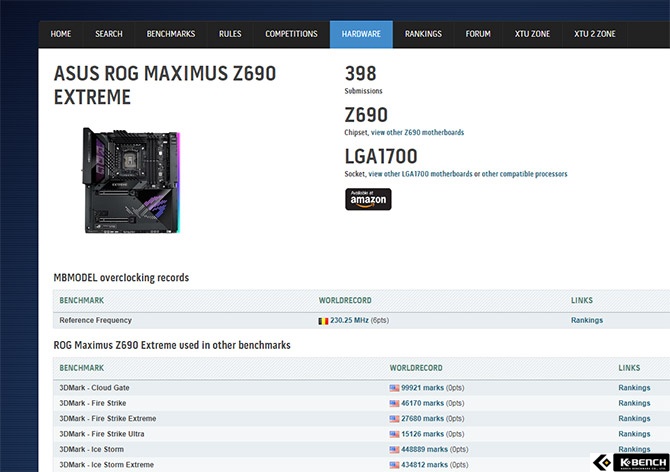The image size is (670, 472).
Task: Open the RANKINGS nav item
Action: pos(423,34)
